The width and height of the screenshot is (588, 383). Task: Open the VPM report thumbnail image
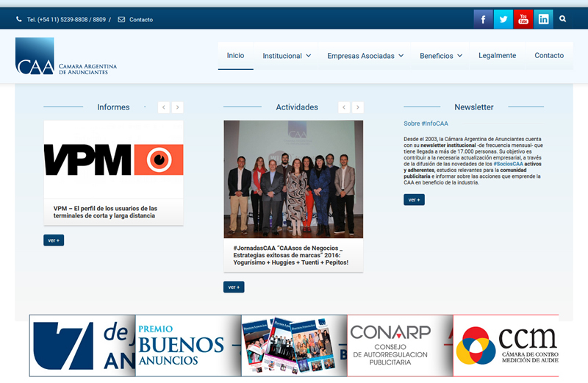pyautogui.click(x=114, y=160)
